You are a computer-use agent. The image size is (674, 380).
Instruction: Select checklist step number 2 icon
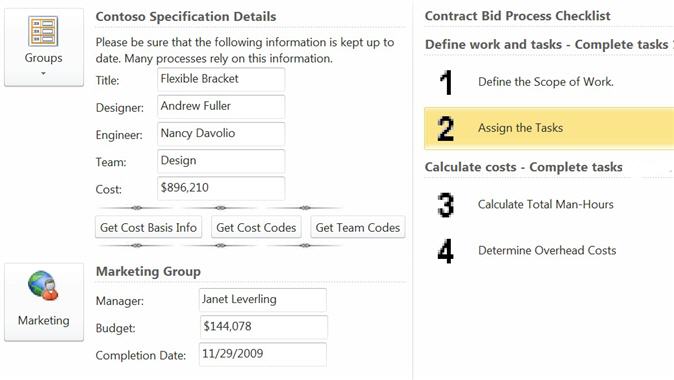point(446,129)
